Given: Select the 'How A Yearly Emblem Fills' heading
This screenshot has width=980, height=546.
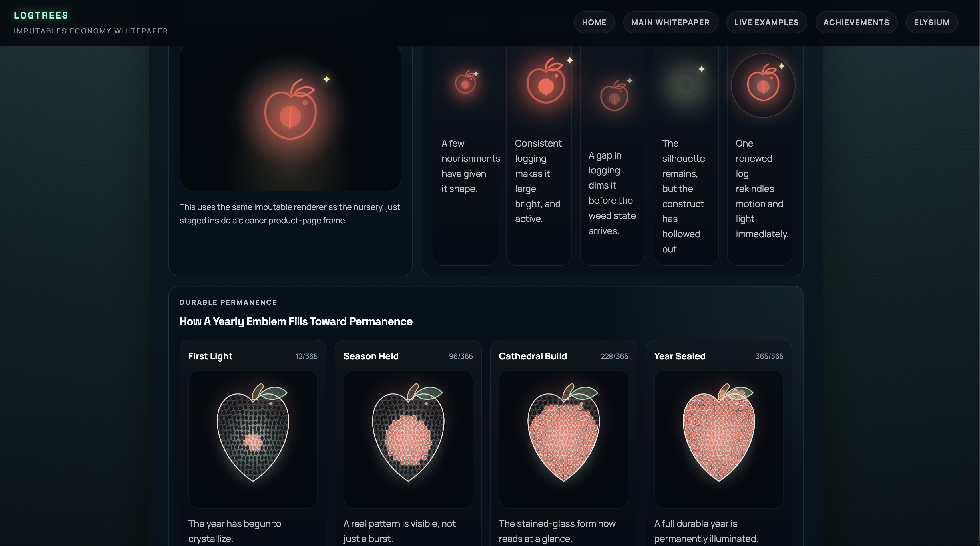Looking at the screenshot, I should (296, 321).
